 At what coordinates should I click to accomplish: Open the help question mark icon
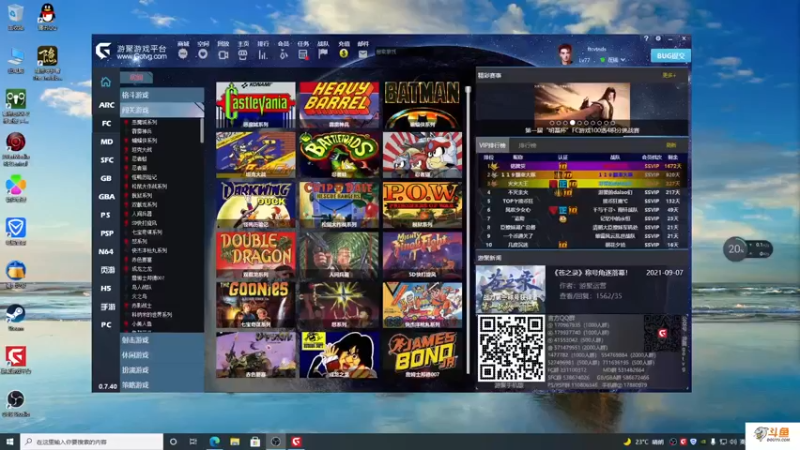[646, 38]
